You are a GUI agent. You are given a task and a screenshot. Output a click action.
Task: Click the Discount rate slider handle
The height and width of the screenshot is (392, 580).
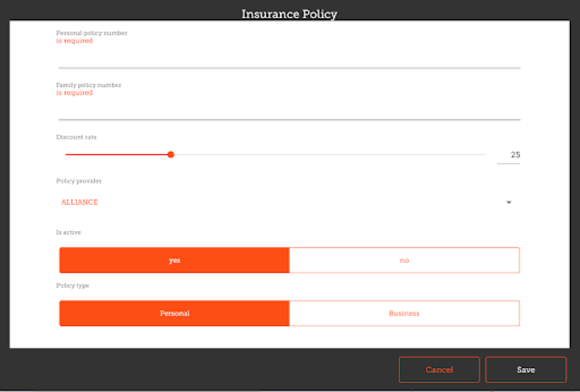click(170, 154)
